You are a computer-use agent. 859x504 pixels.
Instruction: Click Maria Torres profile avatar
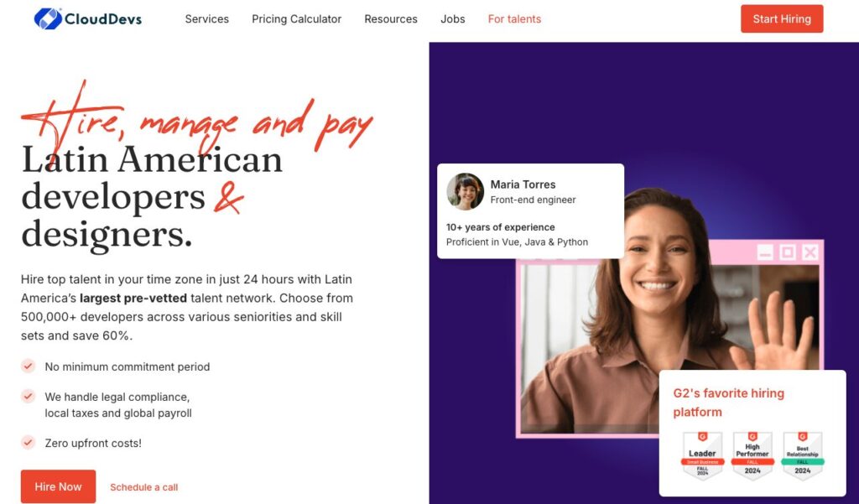[465, 192]
